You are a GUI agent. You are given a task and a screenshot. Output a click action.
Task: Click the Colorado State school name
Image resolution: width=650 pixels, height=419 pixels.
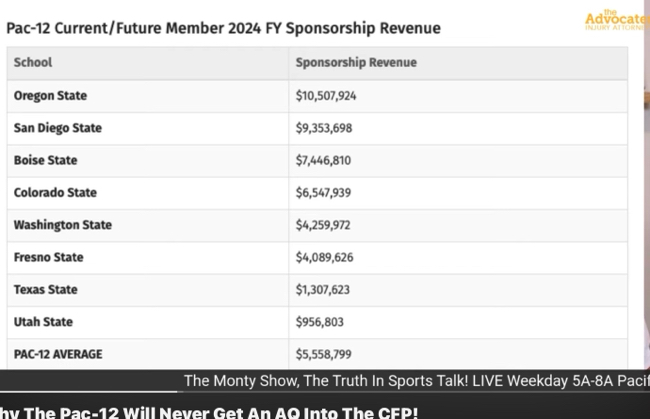tap(55, 192)
